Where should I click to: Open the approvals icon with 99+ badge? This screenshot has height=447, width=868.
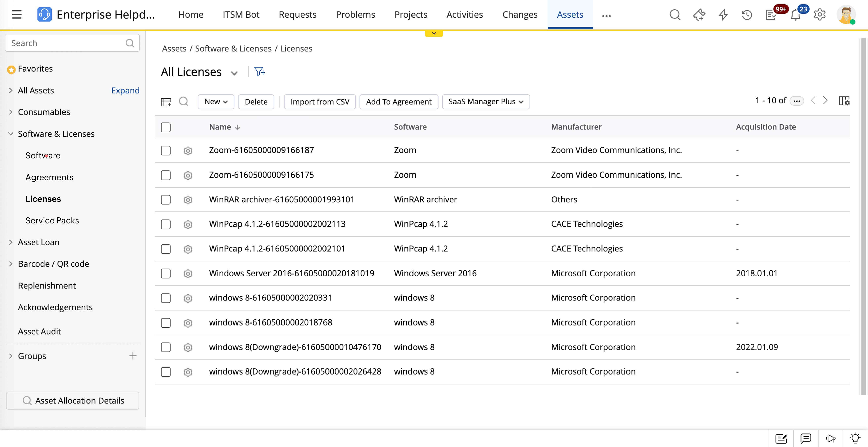[x=771, y=15]
